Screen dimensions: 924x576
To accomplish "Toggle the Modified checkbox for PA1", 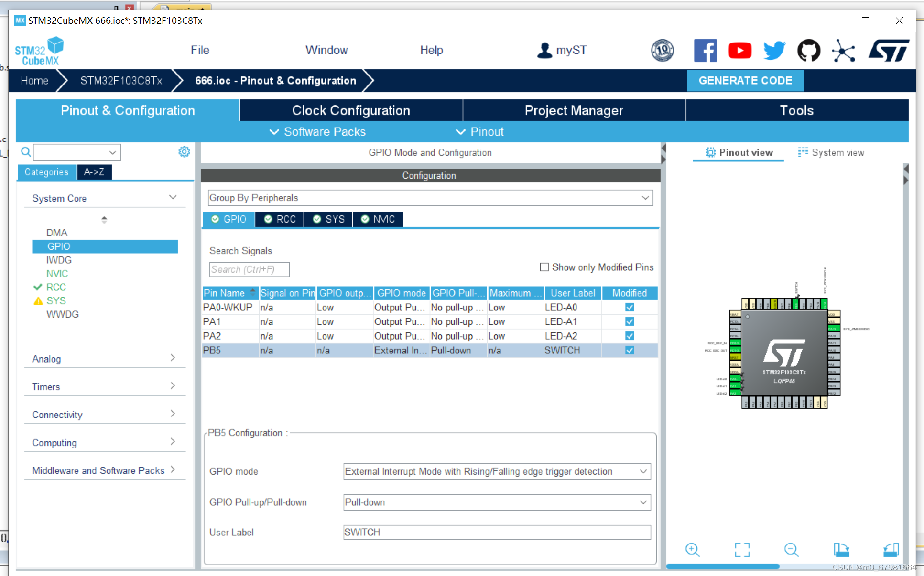I will [630, 321].
